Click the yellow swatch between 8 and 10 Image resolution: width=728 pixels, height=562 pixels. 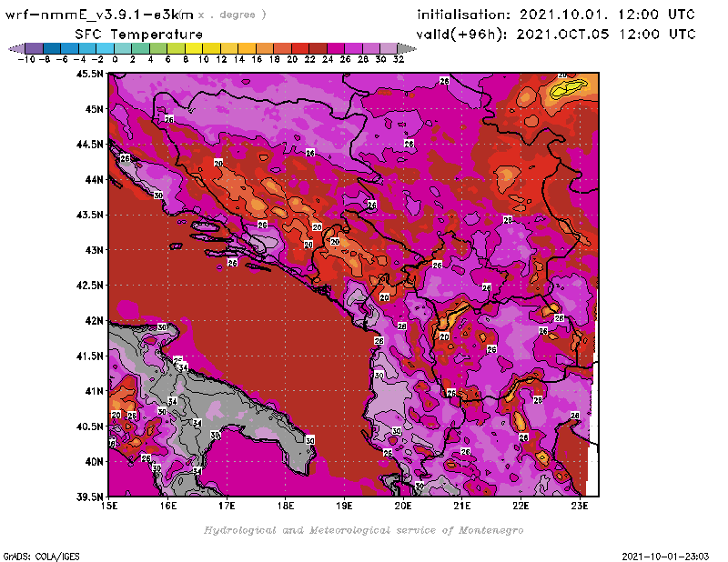click(x=195, y=47)
